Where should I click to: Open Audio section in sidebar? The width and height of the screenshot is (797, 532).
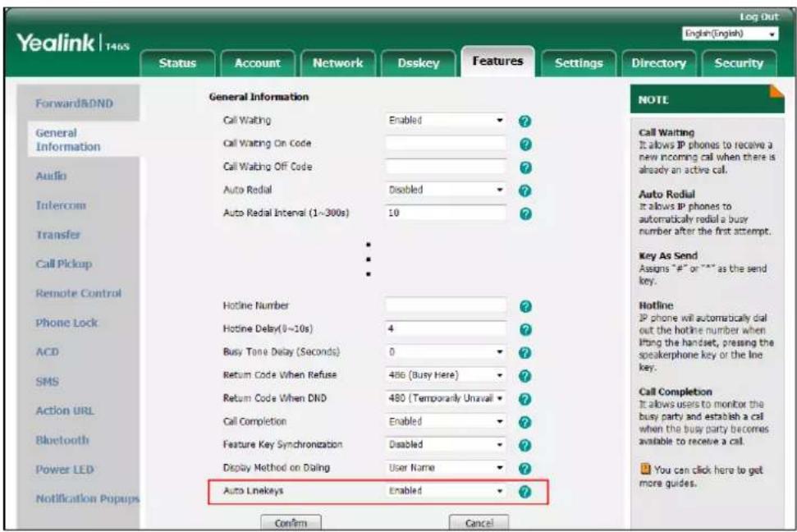point(51,176)
